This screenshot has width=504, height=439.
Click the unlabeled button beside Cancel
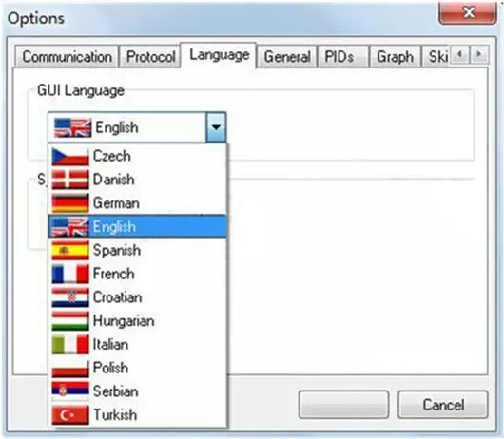(x=343, y=405)
